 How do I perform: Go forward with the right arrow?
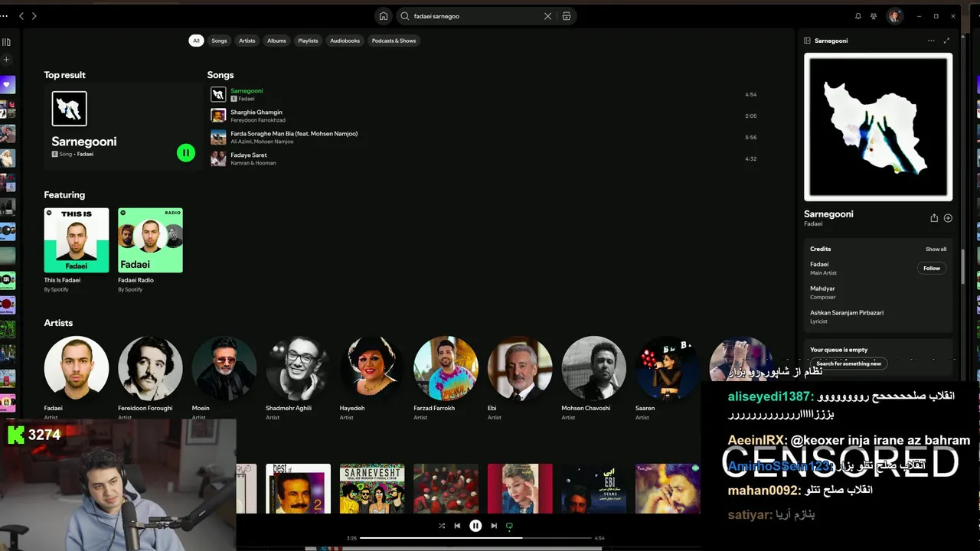tap(34, 16)
